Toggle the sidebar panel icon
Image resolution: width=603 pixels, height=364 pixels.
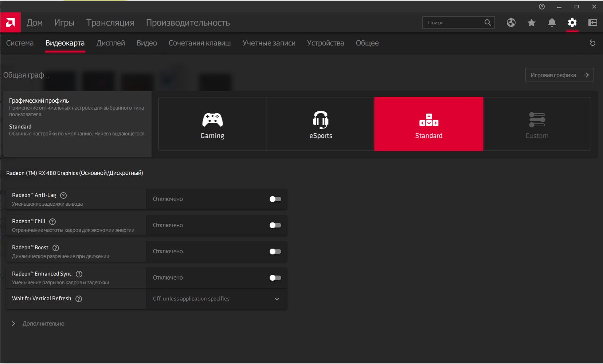593,23
